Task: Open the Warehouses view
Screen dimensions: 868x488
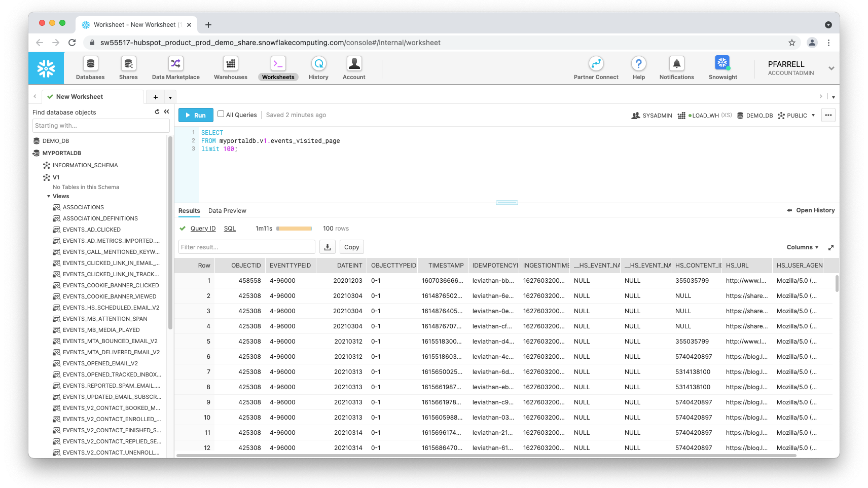Action: [230, 67]
